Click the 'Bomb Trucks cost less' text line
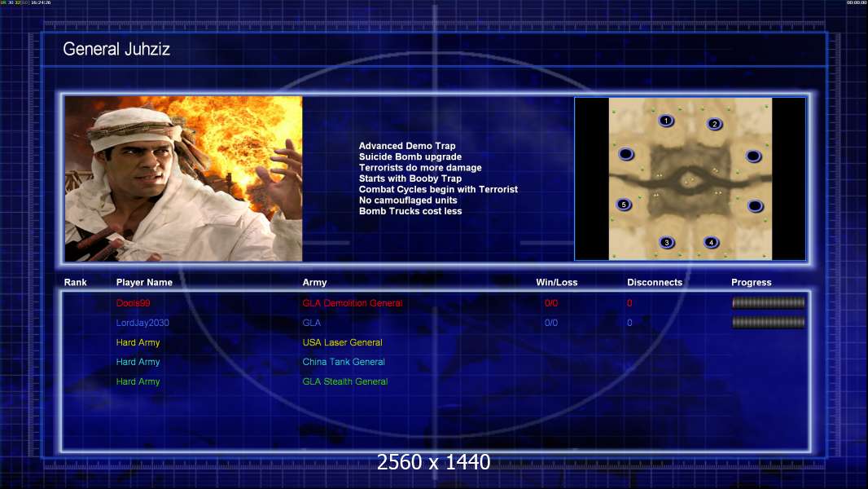The image size is (868, 489). pyautogui.click(x=410, y=211)
